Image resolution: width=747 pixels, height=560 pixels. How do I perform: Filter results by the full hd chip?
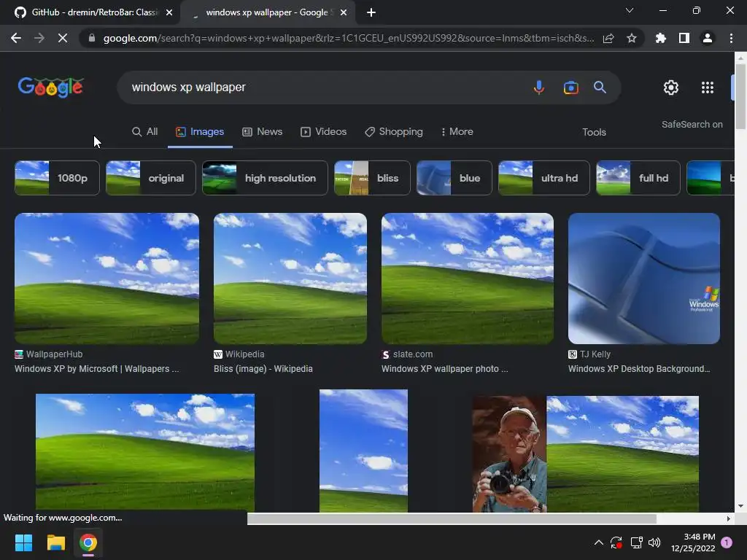click(x=638, y=178)
